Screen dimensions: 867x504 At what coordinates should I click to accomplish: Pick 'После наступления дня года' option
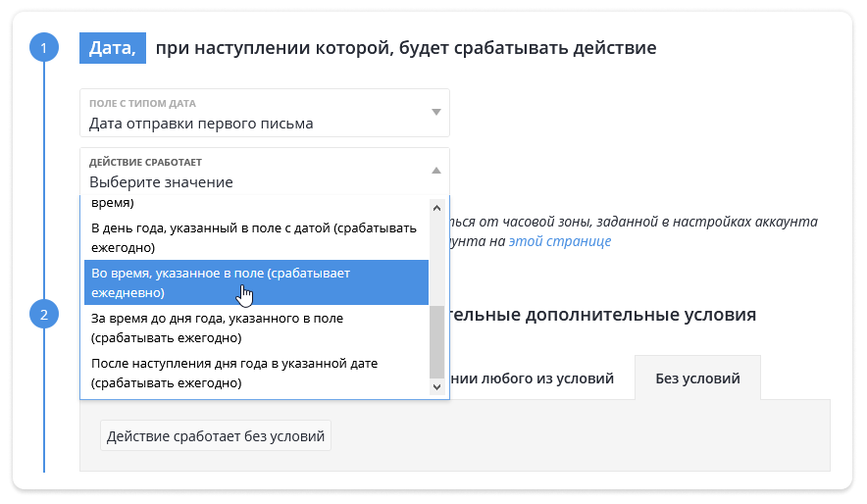click(257, 373)
